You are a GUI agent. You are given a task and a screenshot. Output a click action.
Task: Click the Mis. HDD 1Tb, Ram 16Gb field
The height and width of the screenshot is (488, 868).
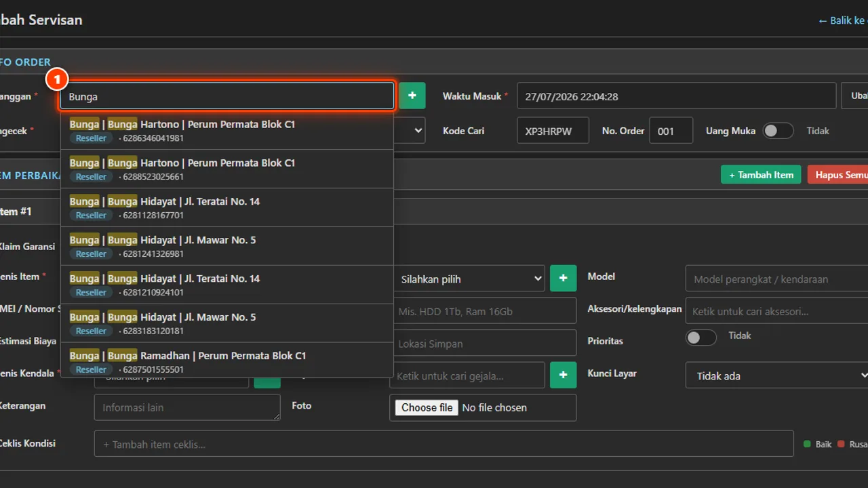(484, 311)
